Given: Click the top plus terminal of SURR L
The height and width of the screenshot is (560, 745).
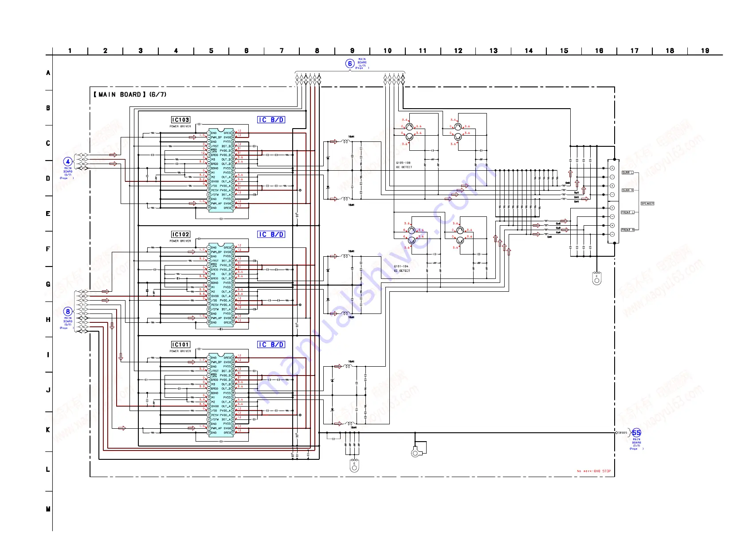Looking at the screenshot, I should [612, 168].
